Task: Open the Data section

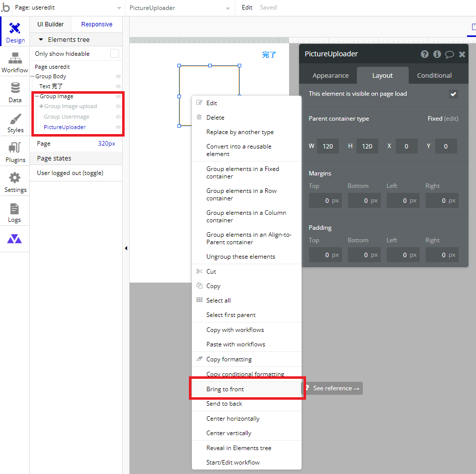Action: tap(15, 92)
